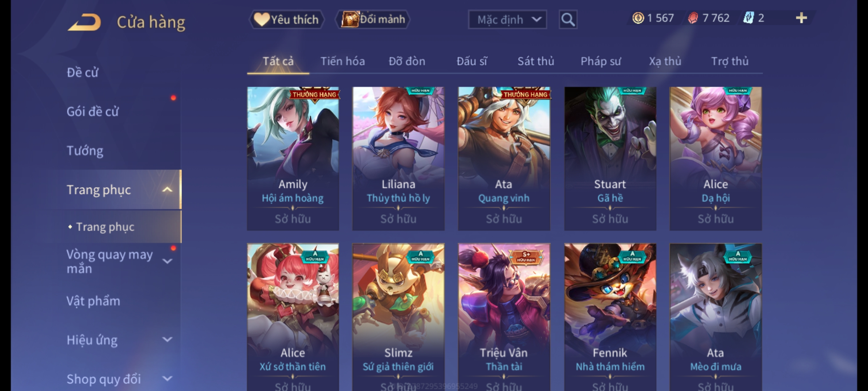Switch to the Sát thủ tab
Image resolution: width=868 pixels, height=391 pixels.
pyautogui.click(x=536, y=61)
